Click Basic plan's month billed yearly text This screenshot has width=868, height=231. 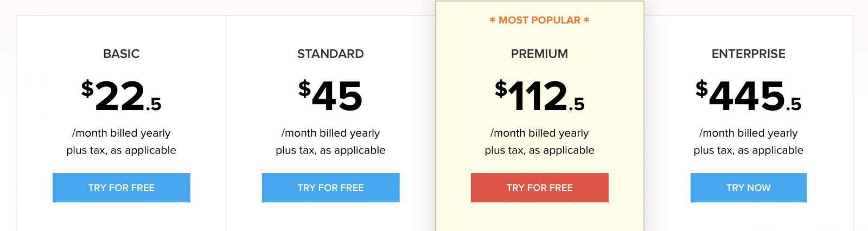[x=122, y=133]
